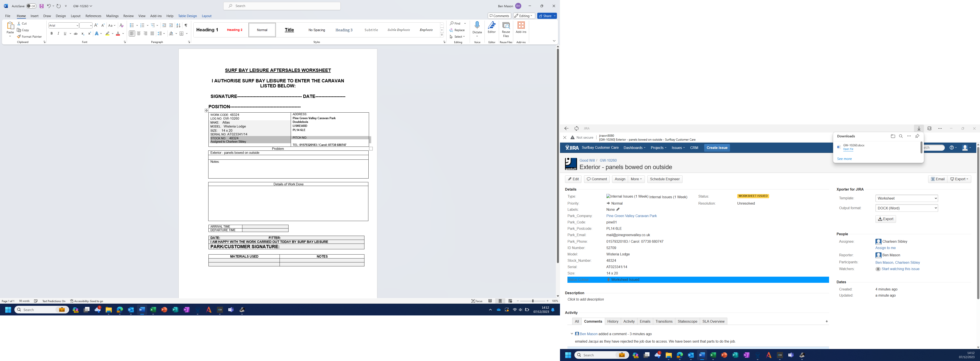The width and height of the screenshot is (980, 361).
Task: Toggle Focus mode in status bar
Action: 477,301
